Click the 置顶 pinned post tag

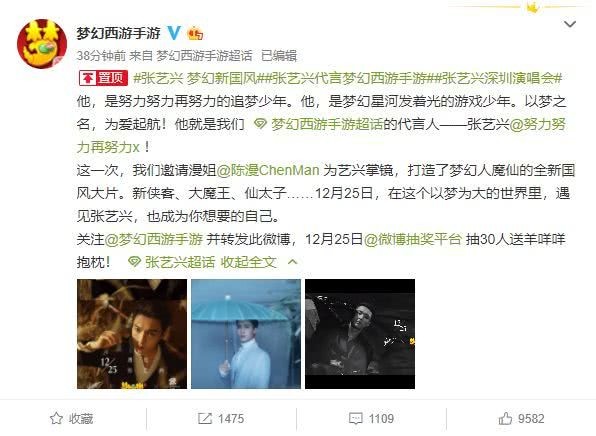click(x=103, y=78)
